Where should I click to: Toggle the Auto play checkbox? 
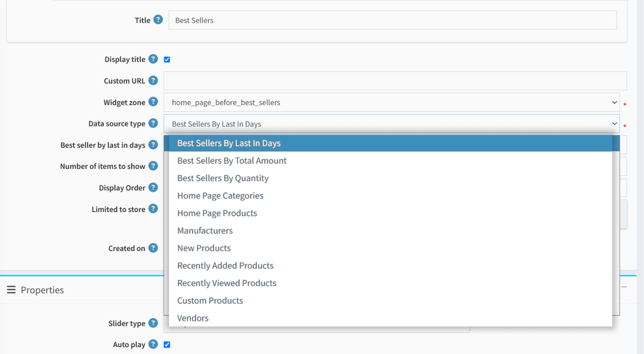[x=167, y=345]
